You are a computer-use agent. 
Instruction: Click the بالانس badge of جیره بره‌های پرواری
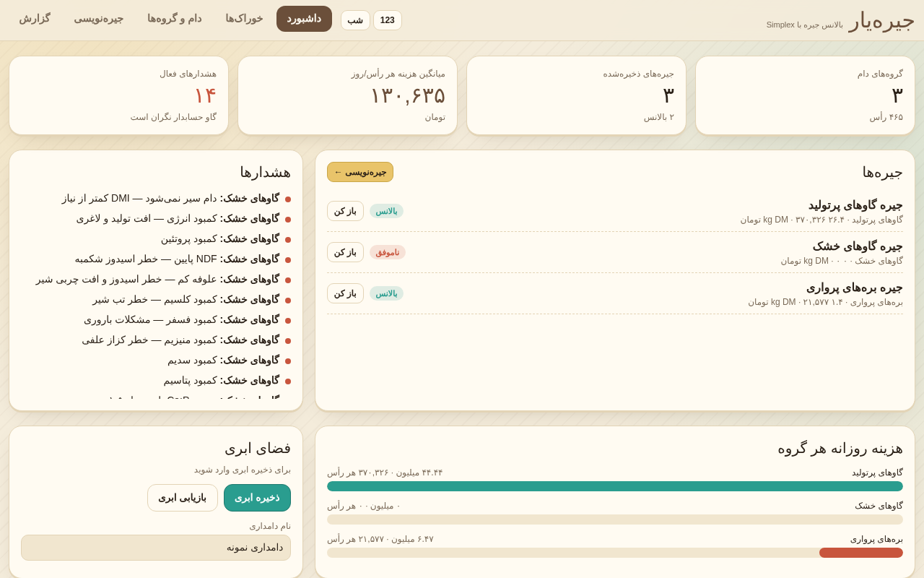386,293
